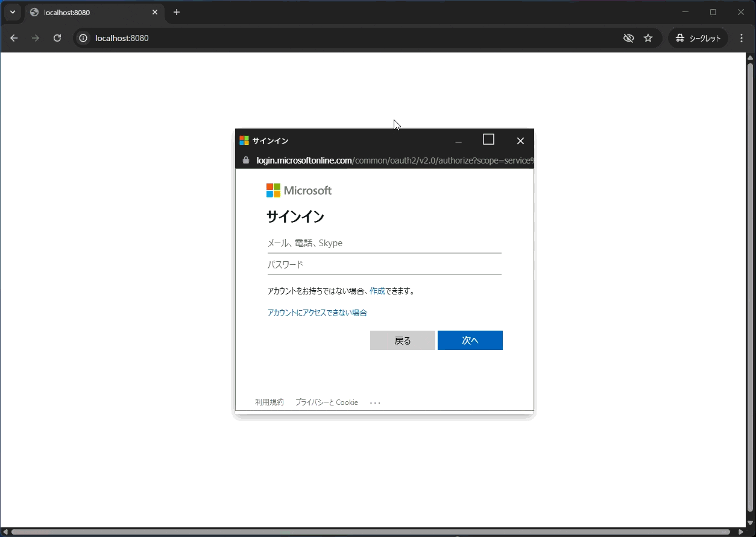The height and width of the screenshot is (537, 756).
Task: Open a new tab with plus button
Action: [x=177, y=12]
